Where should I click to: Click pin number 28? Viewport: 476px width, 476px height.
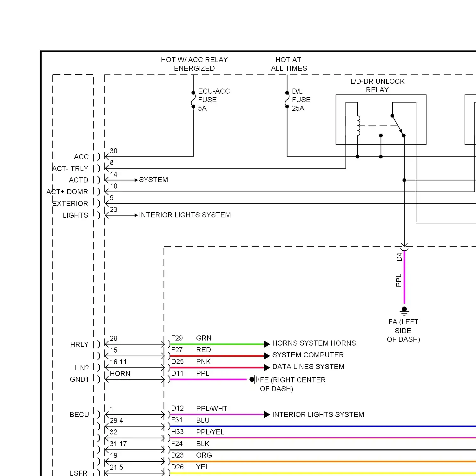114,338
